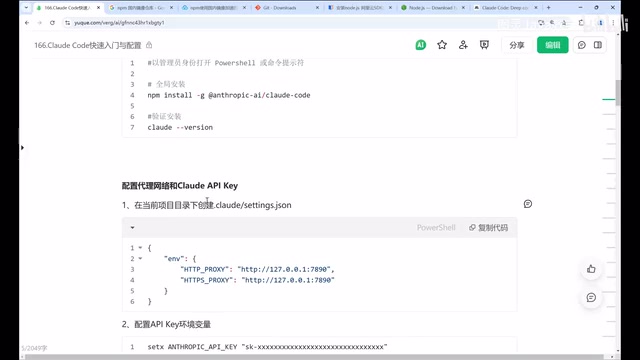The width and height of the screenshot is (640, 360).
Task: Open the browser three-dot menu
Action: point(613,23)
